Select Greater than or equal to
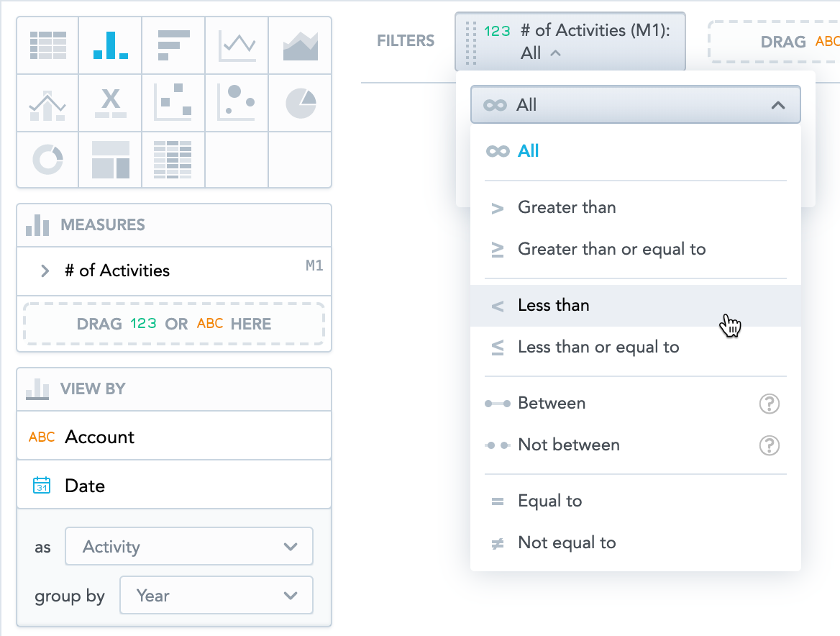 point(635,249)
